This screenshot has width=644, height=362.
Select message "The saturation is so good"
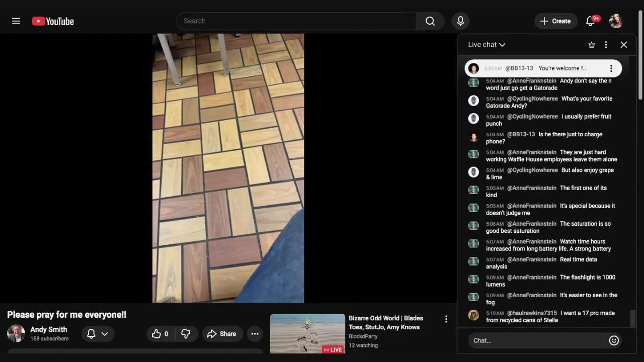pyautogui.click(x=548, y=227)
